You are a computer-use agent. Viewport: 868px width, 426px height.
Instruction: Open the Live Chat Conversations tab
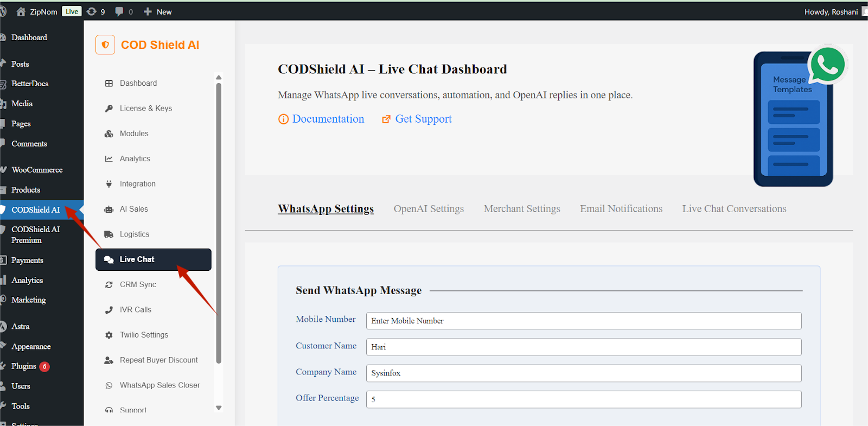click(734, 209)
